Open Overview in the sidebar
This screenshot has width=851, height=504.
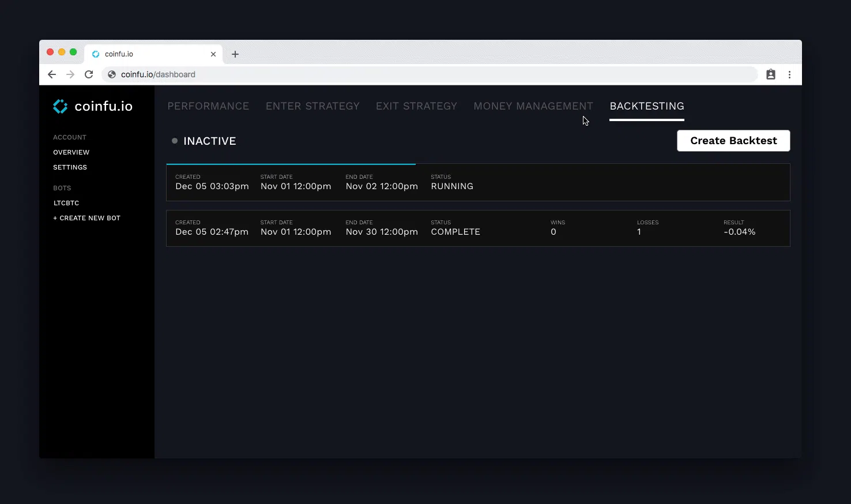click(71, 152)
